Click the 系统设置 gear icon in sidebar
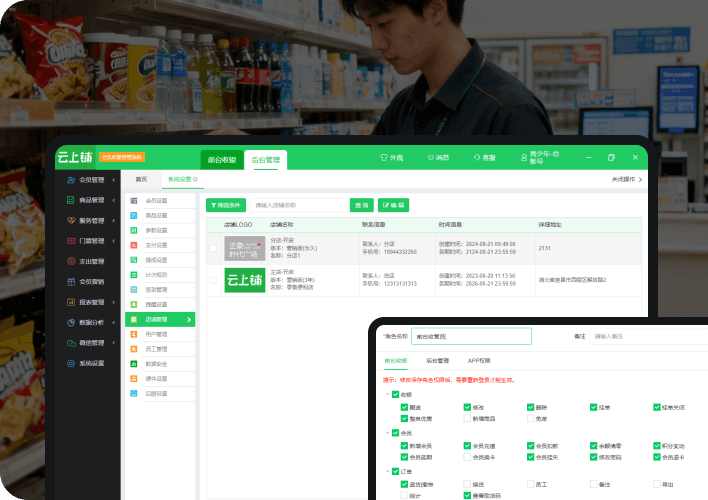The width and height of the screenshot is (708, 500). 71,363
